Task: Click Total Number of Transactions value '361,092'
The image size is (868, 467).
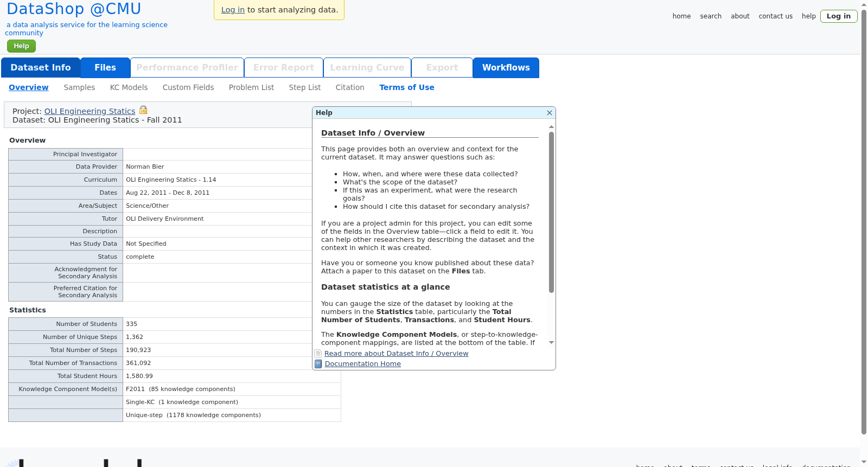Action: coord(138,363)
